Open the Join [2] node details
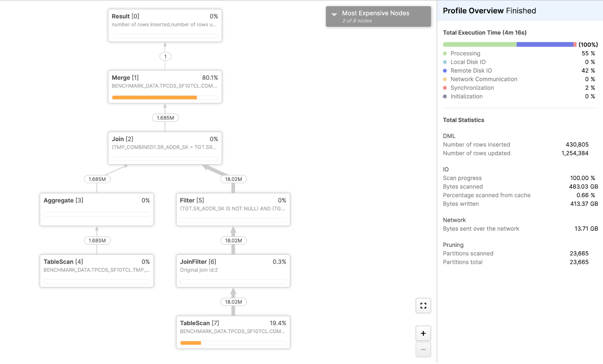Screen dimensions: 603x364 (165, 148)
